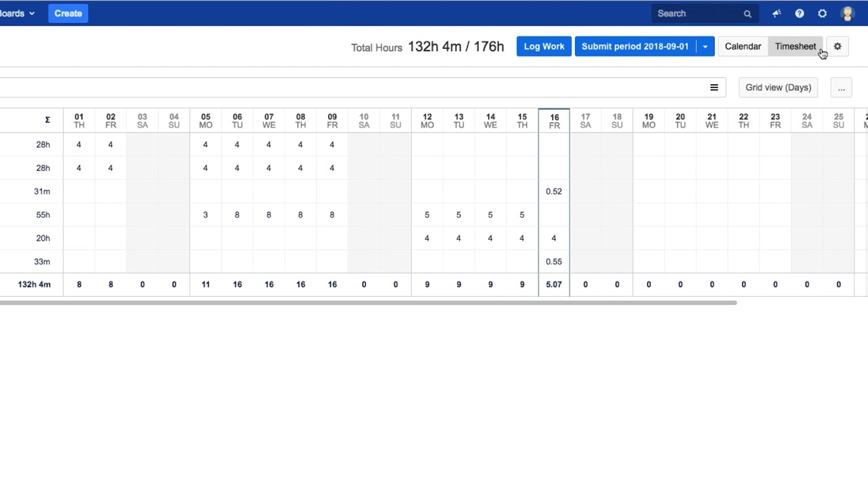The image size is (868, 488).
Task: Select the 05 MO column header
Action: (205, 121)
